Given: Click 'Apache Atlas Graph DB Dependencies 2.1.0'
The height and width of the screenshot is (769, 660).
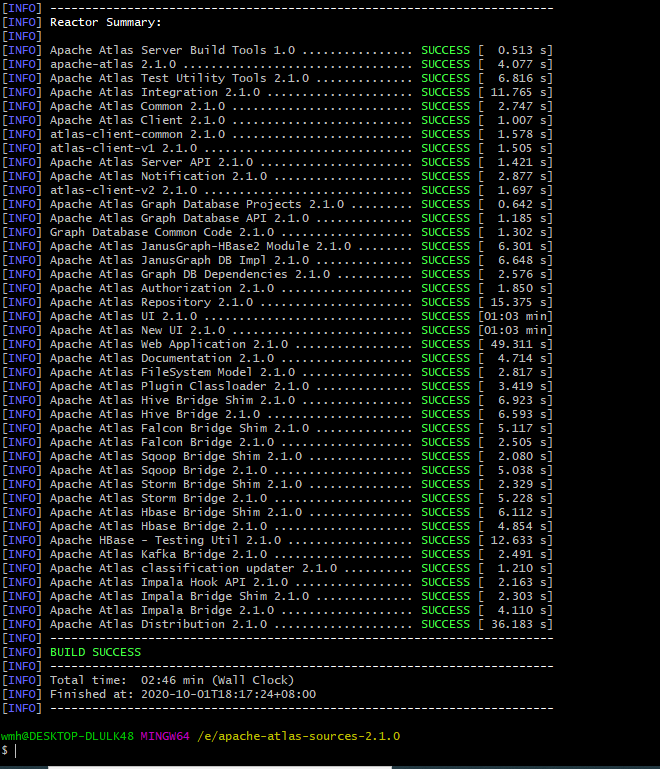Looking at the screenshot, I should [190, 274].
